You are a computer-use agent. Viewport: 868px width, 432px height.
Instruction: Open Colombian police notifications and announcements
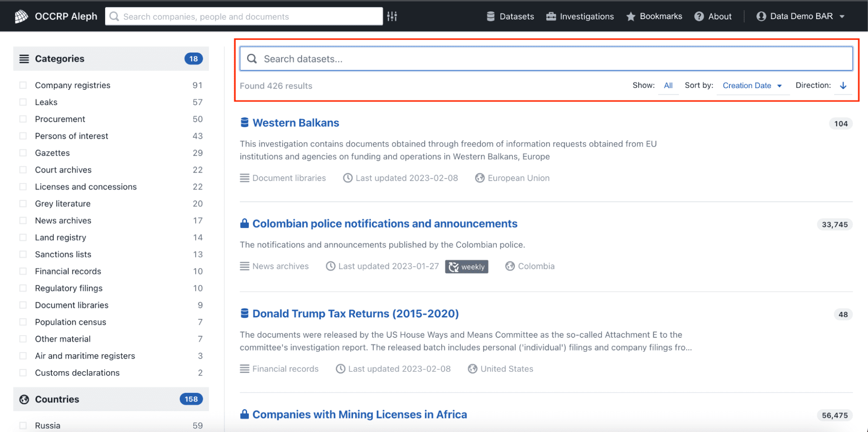pos(385,224)
